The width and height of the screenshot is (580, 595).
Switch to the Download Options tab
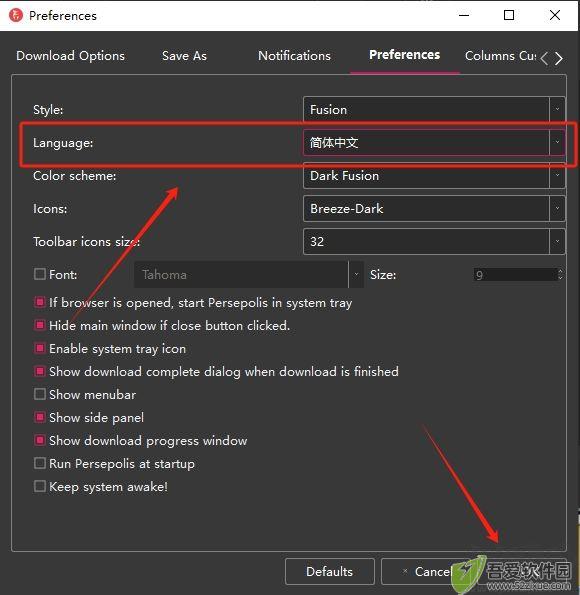[70, 56]
